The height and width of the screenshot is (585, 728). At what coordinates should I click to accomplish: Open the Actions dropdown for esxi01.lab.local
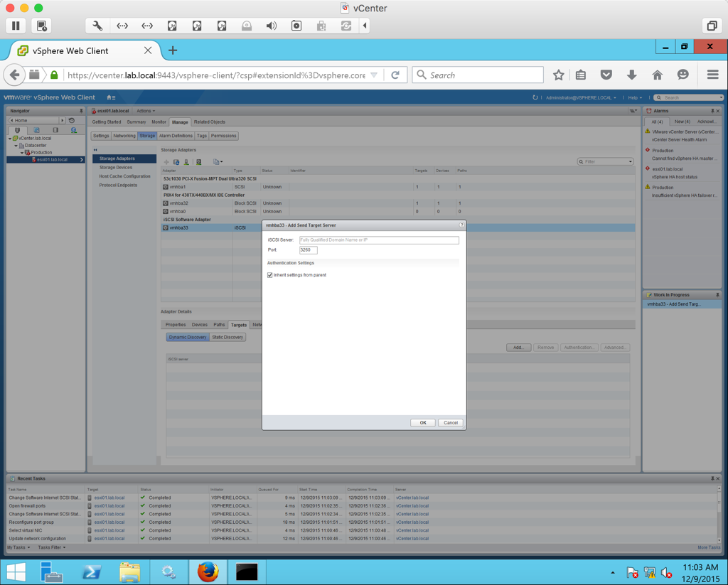[145, 111]
